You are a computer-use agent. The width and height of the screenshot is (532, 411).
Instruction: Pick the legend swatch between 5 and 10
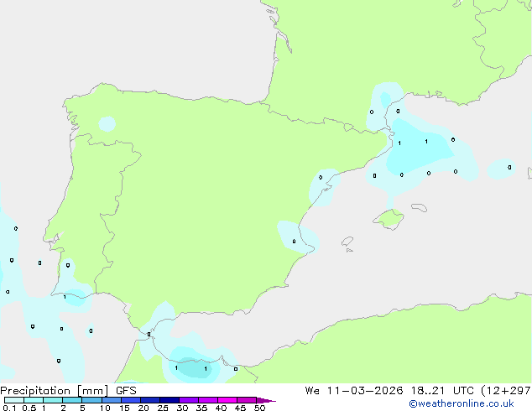point(91,400)
